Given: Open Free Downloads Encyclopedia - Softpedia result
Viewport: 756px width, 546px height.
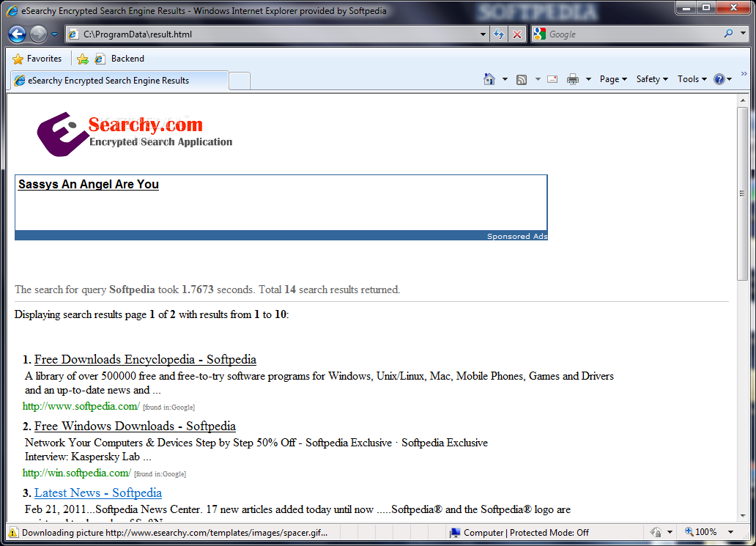Looking at the screenshot, I should point(145,360).
